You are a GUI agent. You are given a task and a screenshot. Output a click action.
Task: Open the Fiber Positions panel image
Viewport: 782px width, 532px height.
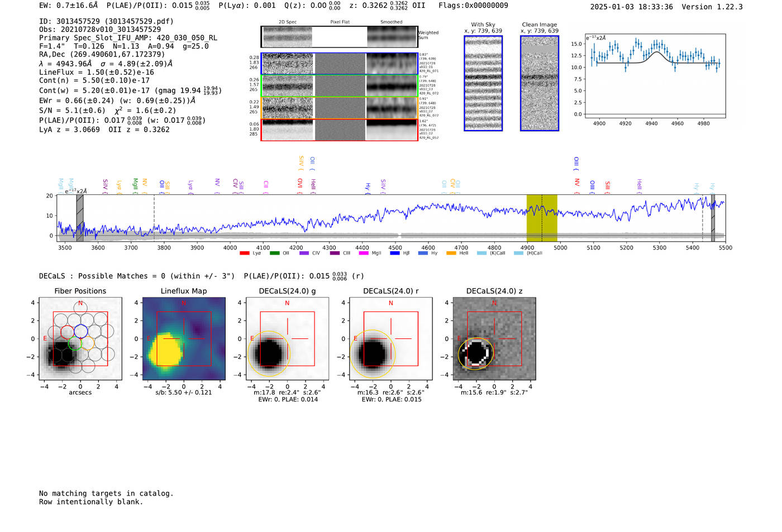(x=80, y=338)
